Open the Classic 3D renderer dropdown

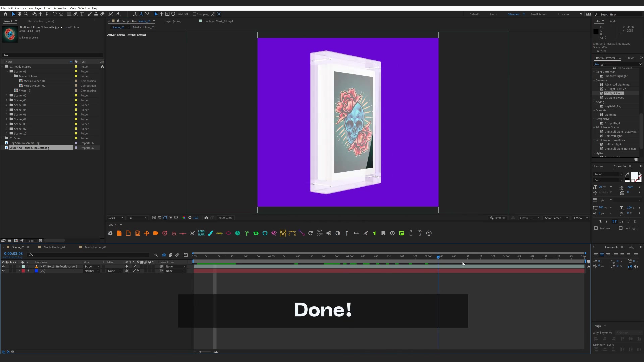[x=529, y=218]
